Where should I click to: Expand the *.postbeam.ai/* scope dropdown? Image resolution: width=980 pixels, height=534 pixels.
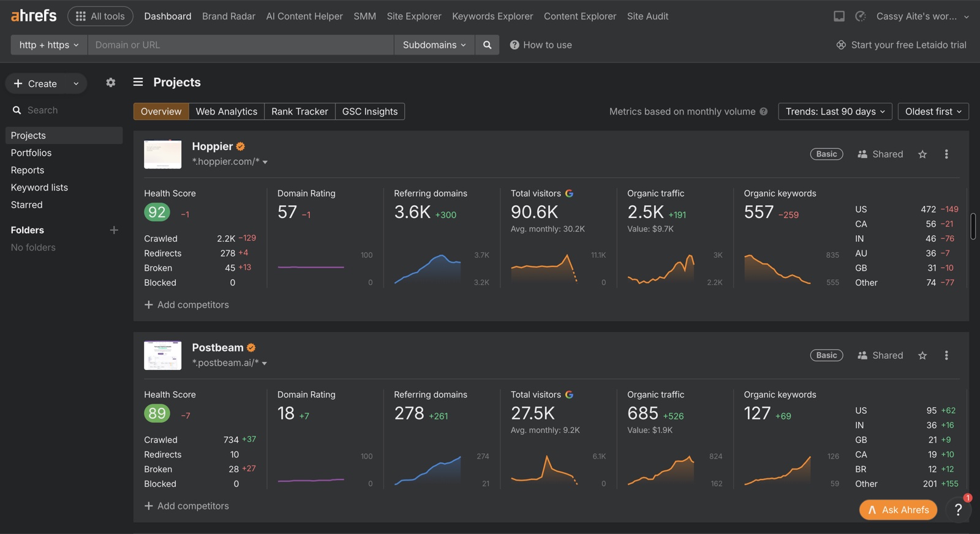point(230,363)
